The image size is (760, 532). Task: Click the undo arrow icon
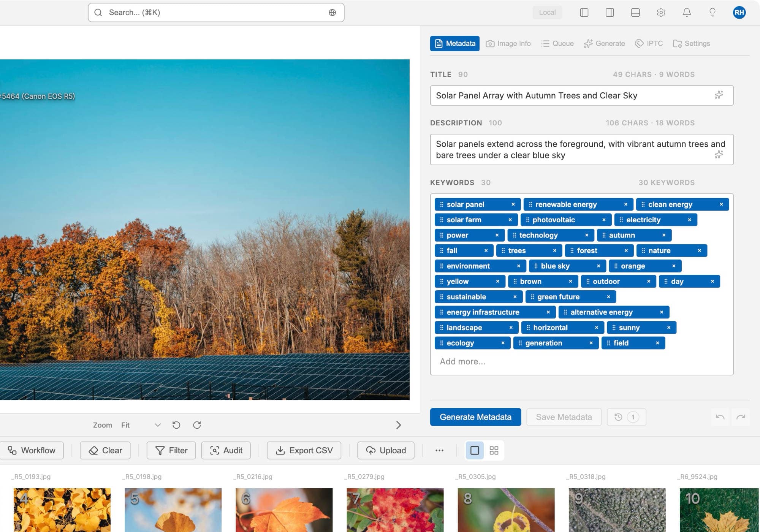(x=720, y=417)
